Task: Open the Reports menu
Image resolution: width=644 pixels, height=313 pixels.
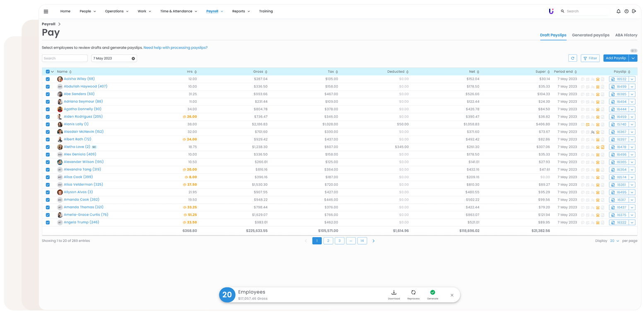Action: (x=241, y=11)
